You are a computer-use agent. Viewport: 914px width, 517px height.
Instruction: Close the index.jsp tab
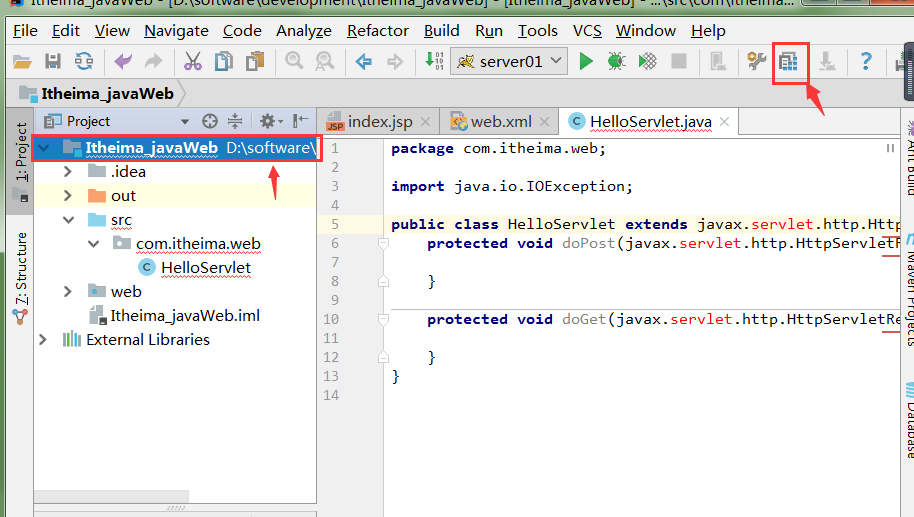[426, 121]
